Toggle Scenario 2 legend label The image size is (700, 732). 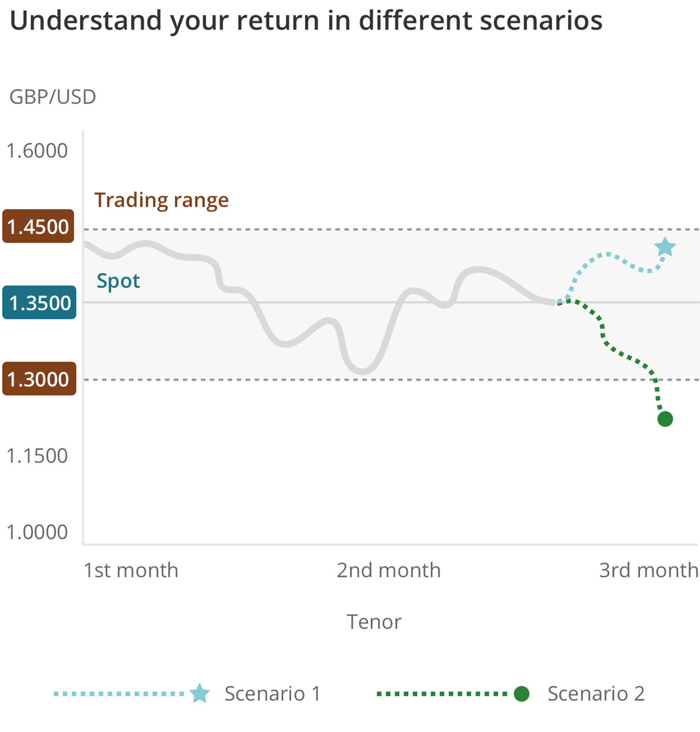click(x=596, y=694)
